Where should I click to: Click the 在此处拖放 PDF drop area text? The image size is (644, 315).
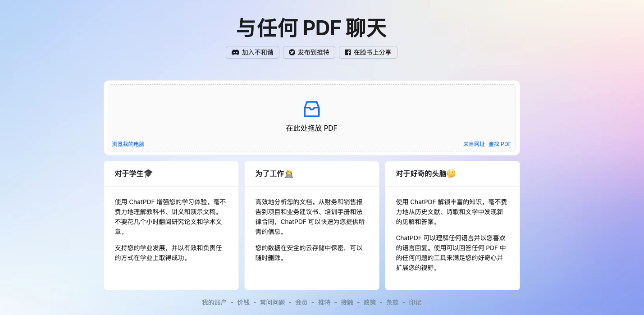[x=312, y=128]
